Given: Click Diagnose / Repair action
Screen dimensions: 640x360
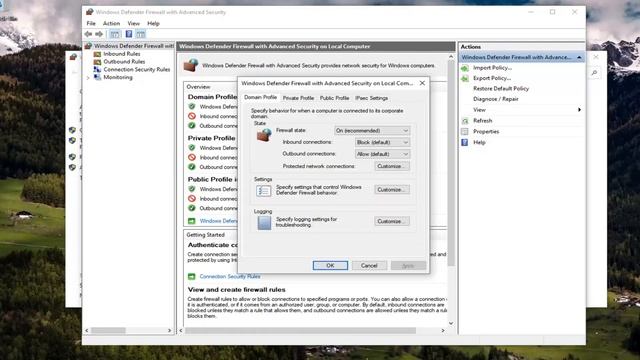Looking at the screenshot, I should pyautogui.click(x=496, y=99).
